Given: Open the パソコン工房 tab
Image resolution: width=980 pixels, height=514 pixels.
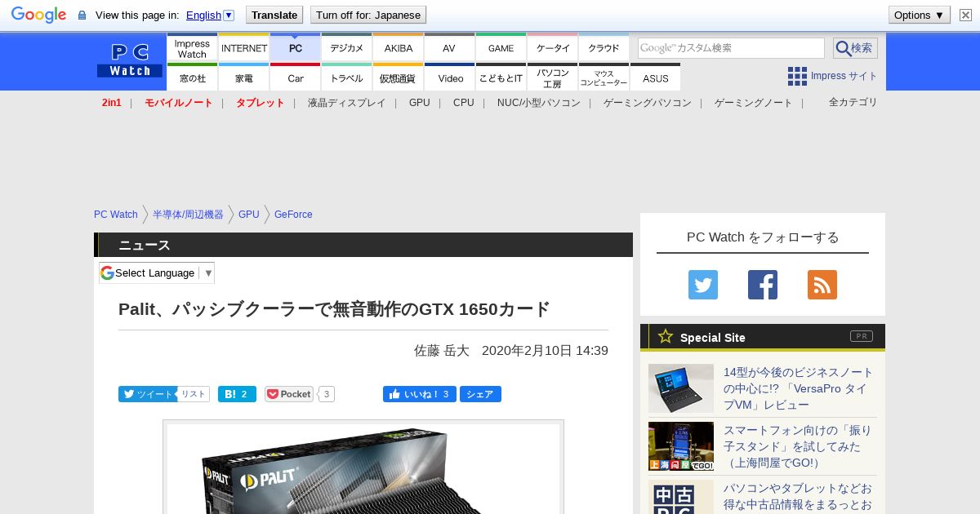Looking at the screenshot, I should [553, 78].
